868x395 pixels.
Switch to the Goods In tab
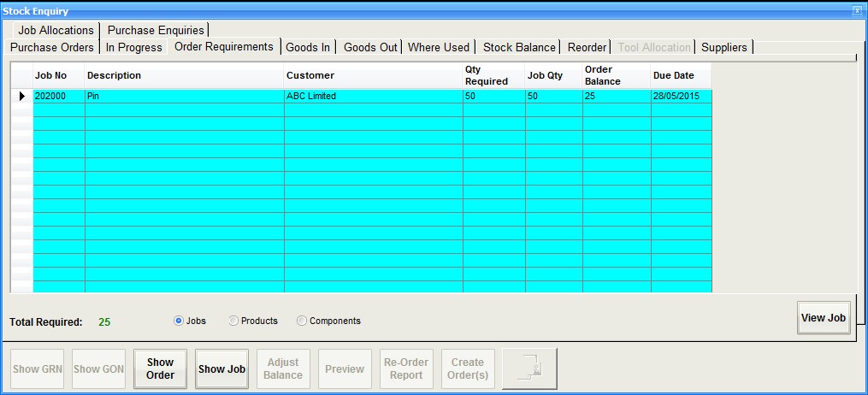308,47
